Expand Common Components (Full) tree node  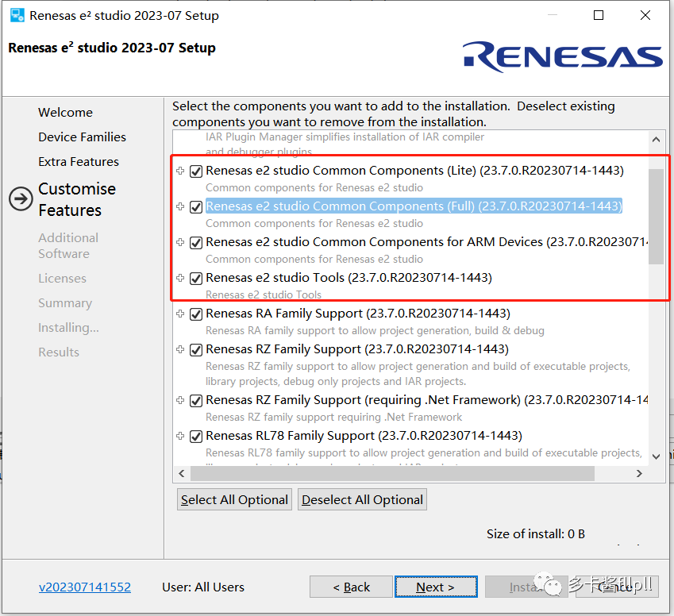coord(180,206)
